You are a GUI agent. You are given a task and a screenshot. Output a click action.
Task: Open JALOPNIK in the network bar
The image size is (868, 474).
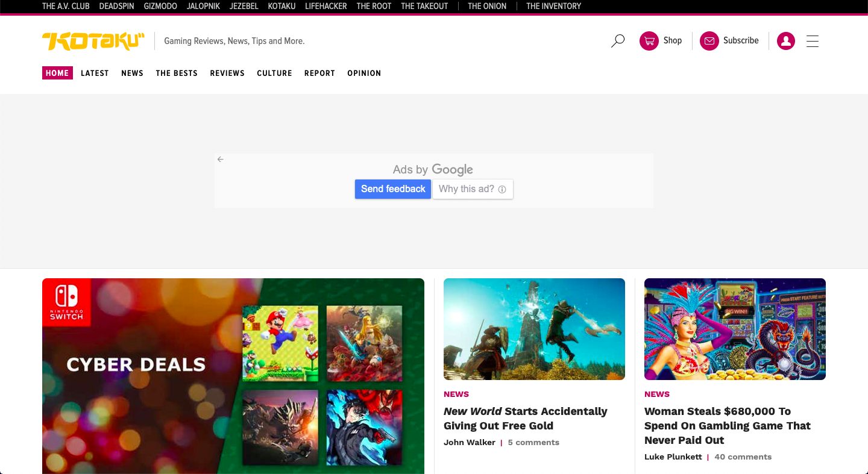tap(203, 6)
